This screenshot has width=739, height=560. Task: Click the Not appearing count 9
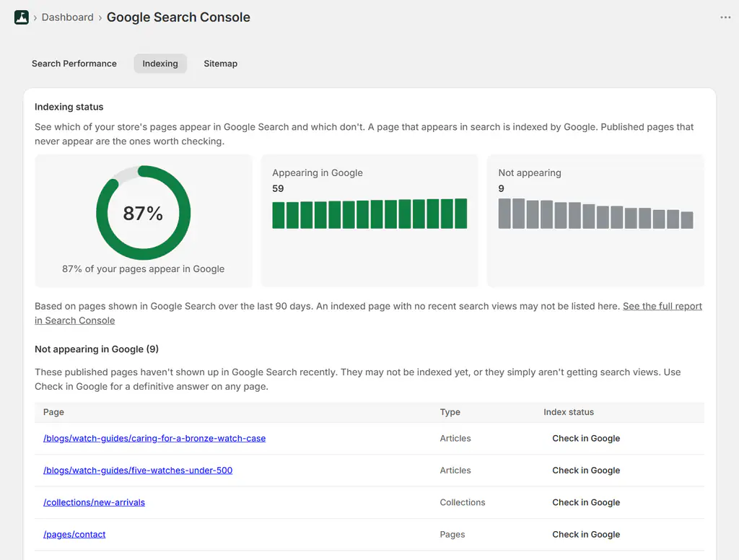501,188
